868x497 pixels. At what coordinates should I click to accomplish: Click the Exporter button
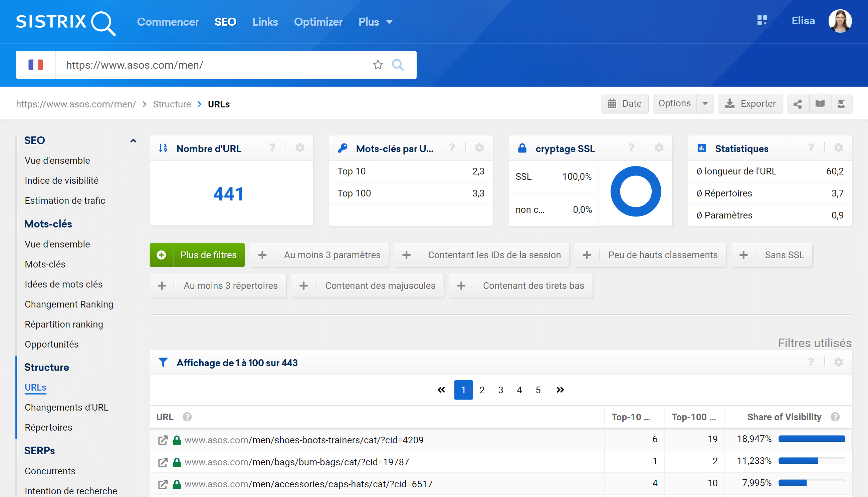[x=750, y=104]
